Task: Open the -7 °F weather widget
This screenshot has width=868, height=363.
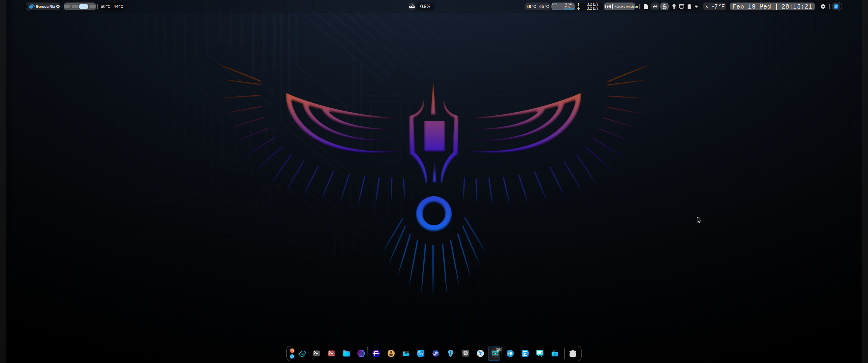Action: tap(715, 6)
